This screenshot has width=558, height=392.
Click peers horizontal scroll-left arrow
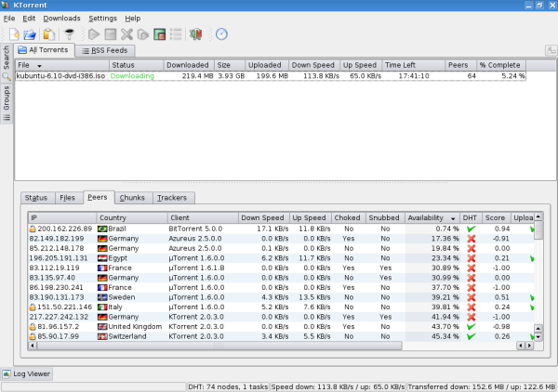[33, 346]
